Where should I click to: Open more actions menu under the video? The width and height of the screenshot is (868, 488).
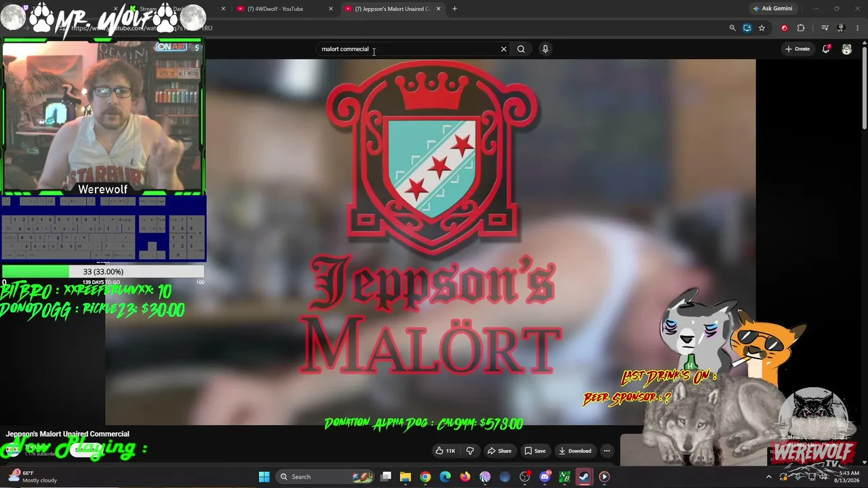[x=607, y=451]
